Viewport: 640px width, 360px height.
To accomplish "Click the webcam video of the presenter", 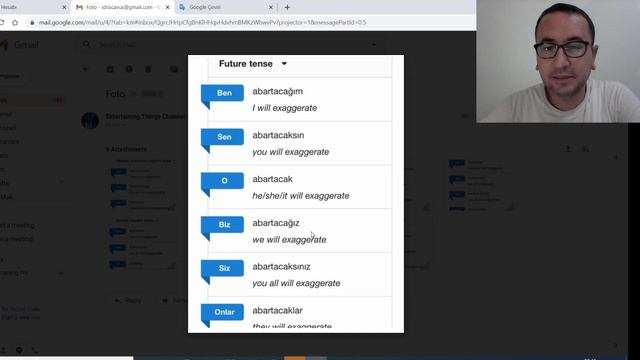I will 558,61.
